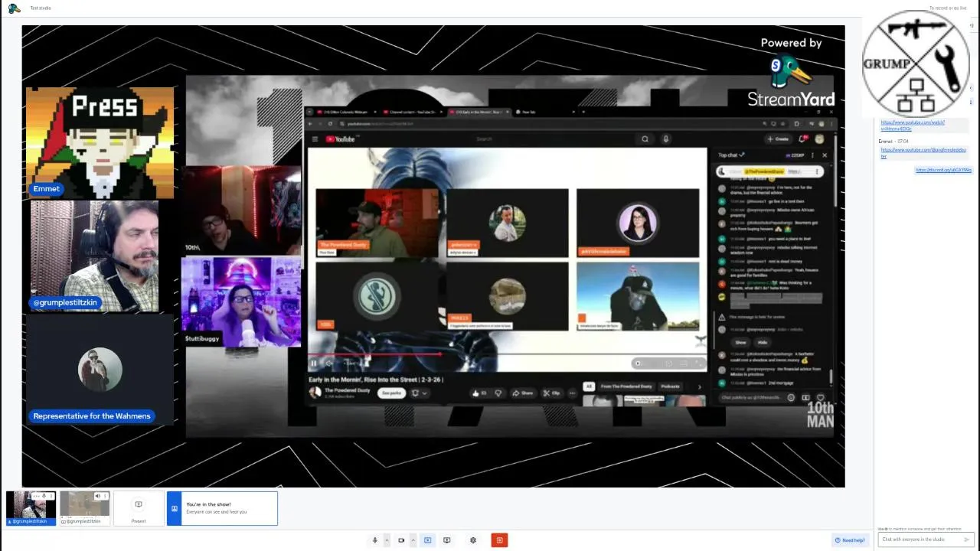Viewport: 980px width, 551px height.
Task: Click the Powered Dusty channel avatar
Action: pyautogui.click(x=315, y=393)
